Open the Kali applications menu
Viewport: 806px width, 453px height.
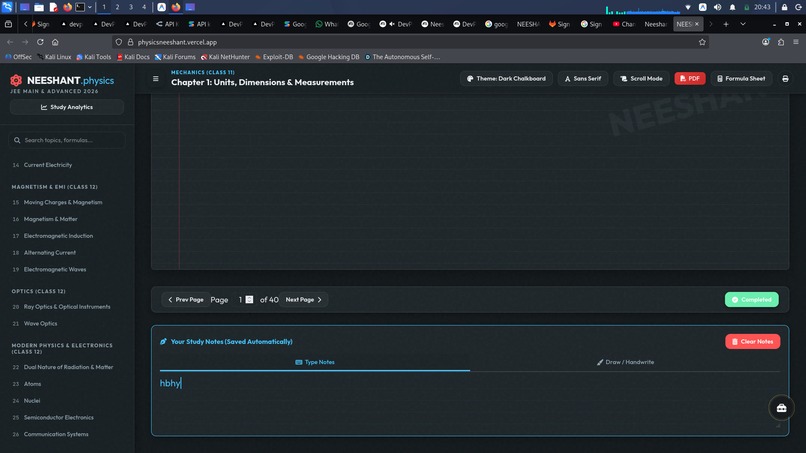pos(7,7)
